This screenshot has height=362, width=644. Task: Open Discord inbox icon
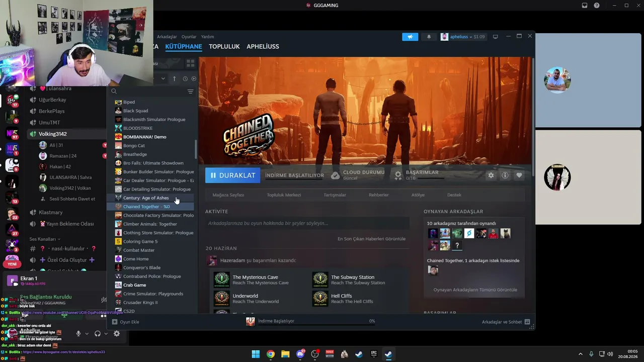tap(585, 6)
